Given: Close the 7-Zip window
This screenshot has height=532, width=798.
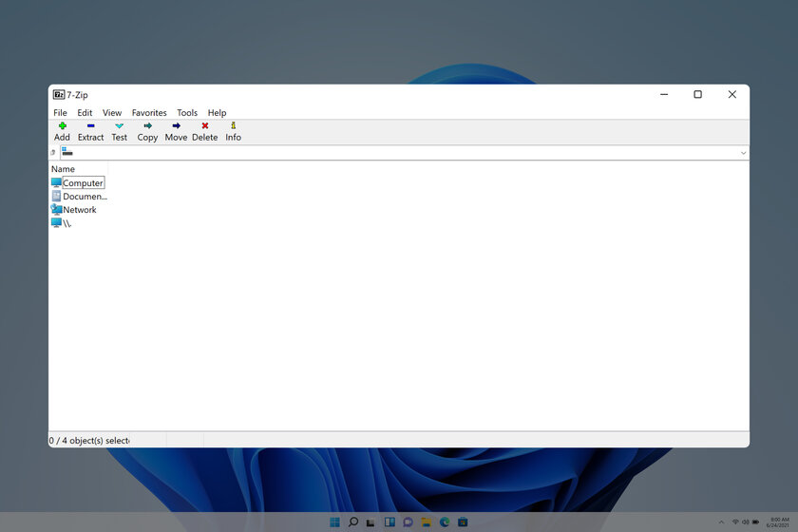Looking at the screenshot, I should 731,94.
